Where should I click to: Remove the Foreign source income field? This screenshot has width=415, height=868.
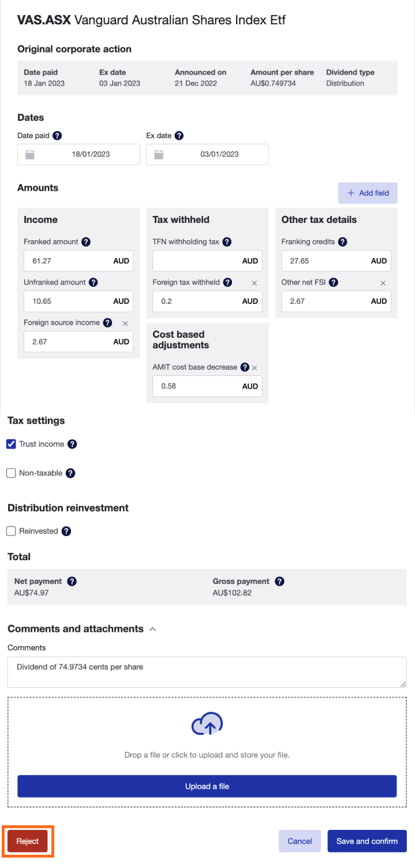pyautogui.click(x=125, y=323)
